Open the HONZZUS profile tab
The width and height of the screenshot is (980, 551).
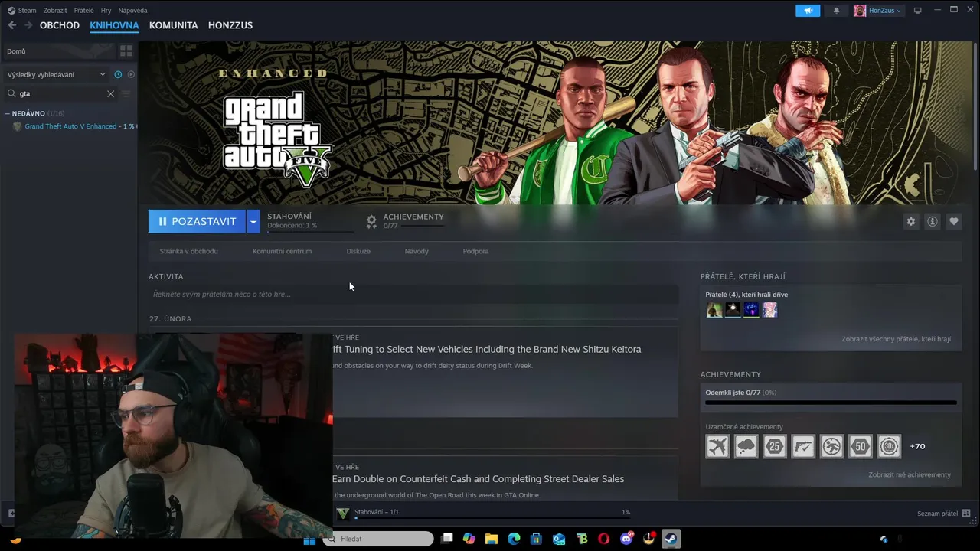230,25
